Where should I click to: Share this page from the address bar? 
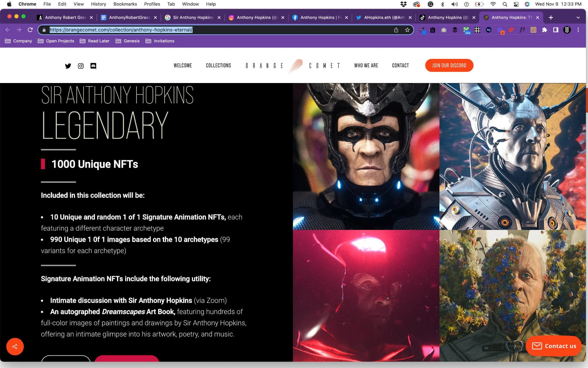point(396,30)
